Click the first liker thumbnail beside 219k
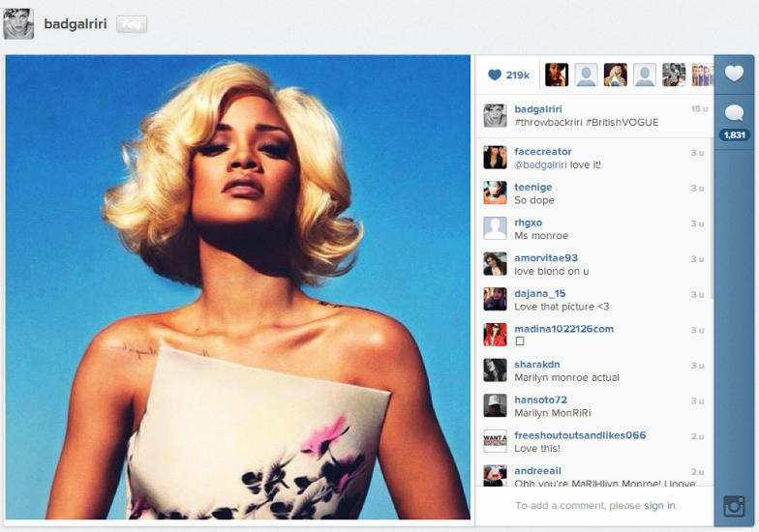 point(557,75)
